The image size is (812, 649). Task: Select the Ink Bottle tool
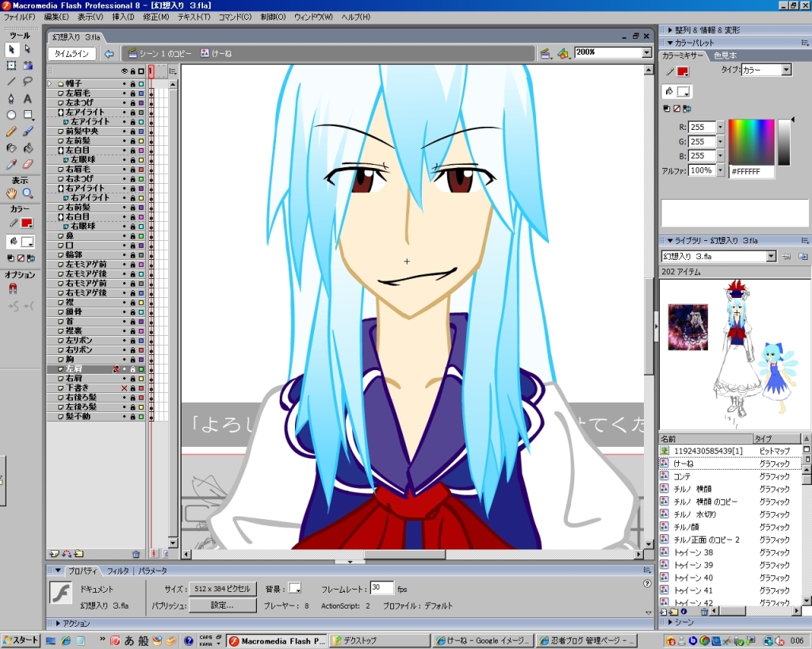pyautogui.click(x=11, y=148)
